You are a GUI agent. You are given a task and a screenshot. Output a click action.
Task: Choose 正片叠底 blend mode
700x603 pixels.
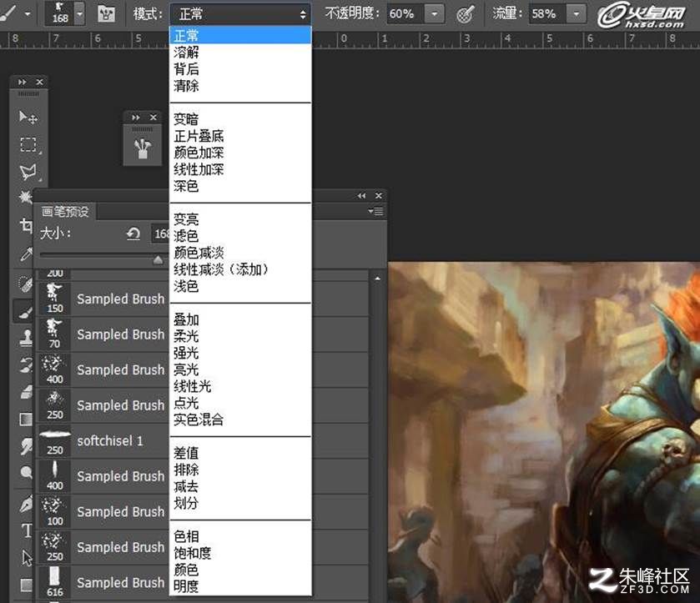pos(240,136)
